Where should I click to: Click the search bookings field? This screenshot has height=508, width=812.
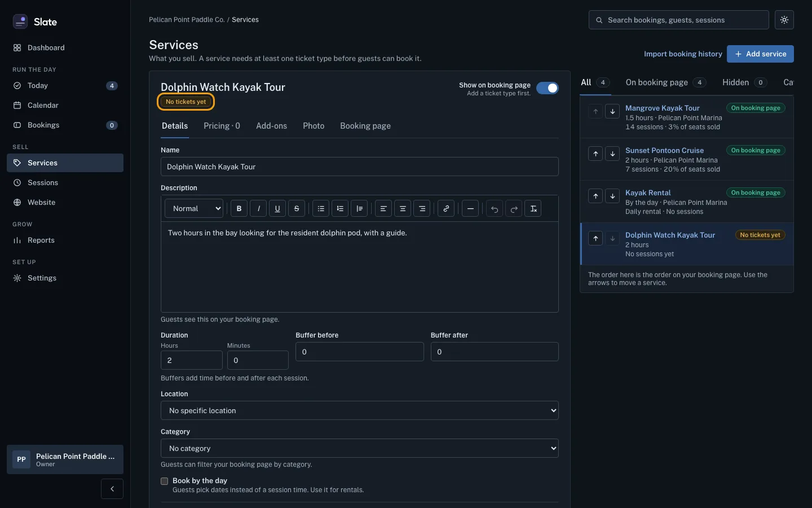point(679,20)
